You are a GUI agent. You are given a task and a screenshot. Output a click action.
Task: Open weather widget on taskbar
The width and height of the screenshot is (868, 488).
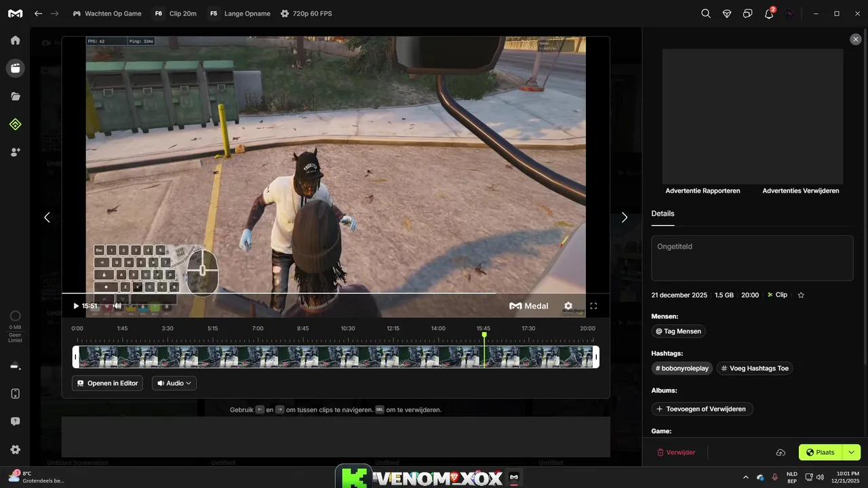click(x=36, y=477)
